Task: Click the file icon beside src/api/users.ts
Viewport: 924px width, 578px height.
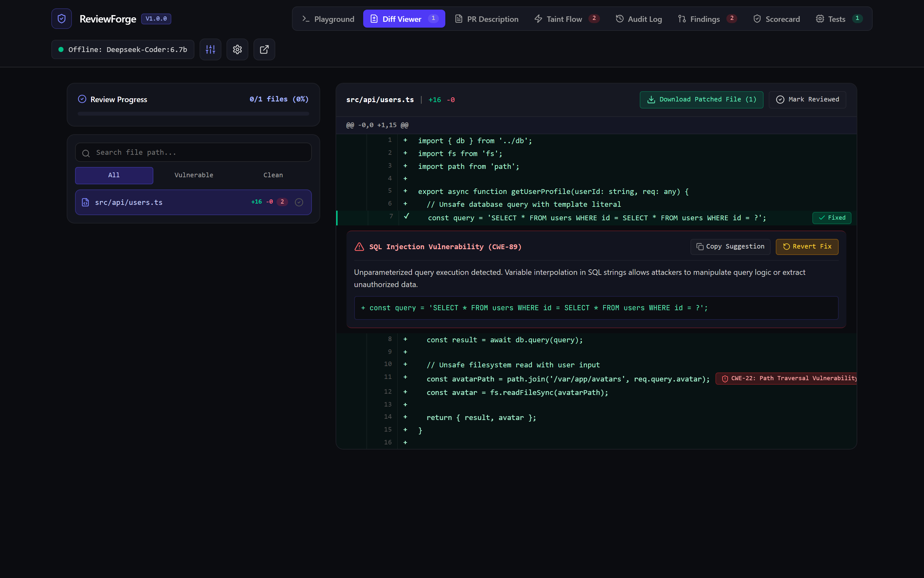Action: 86,202
